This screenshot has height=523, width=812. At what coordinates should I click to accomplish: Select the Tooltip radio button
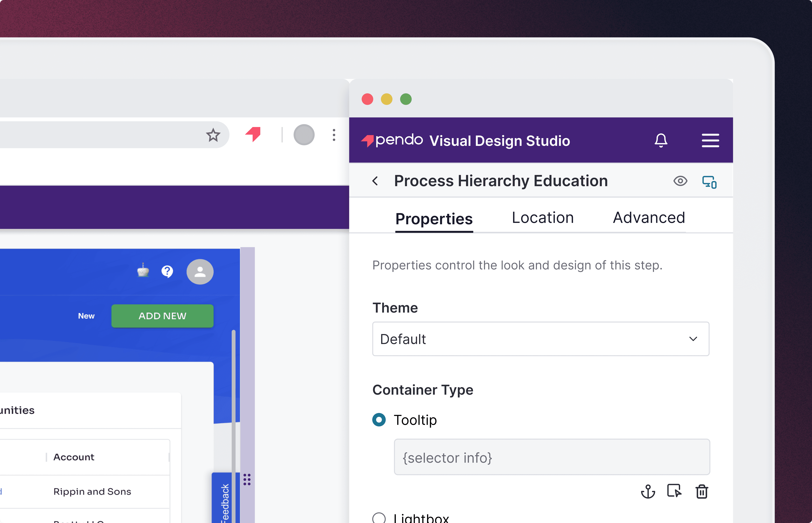click(379, 420)
